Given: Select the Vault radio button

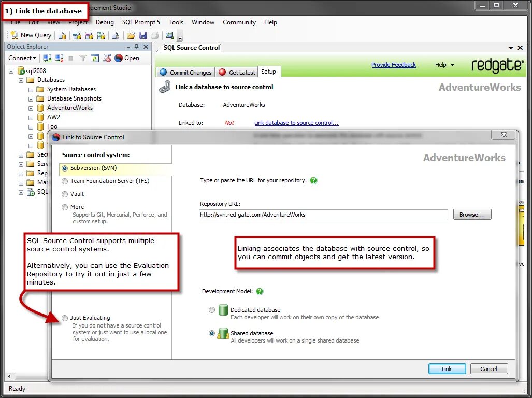Looking at the screenshot, I should [x=65, y=194].
